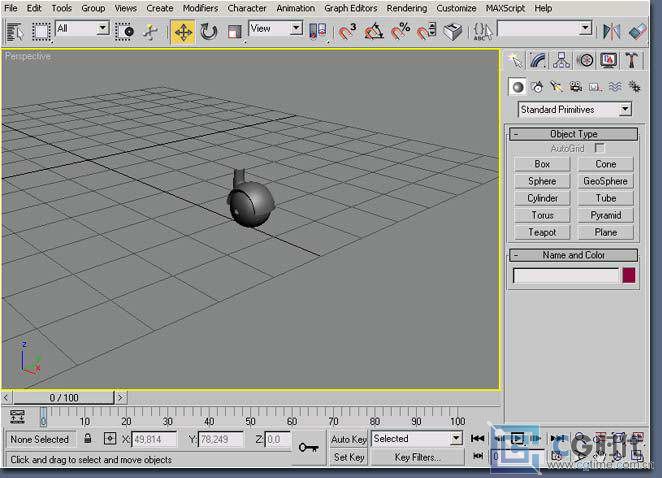Toggle the AutoGrid checkbox
This screenshot has height=478, width=662.
[599, 148]
